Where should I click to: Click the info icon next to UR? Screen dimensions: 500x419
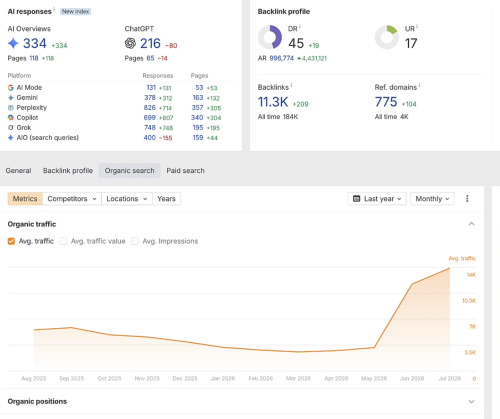click(417, 26)
